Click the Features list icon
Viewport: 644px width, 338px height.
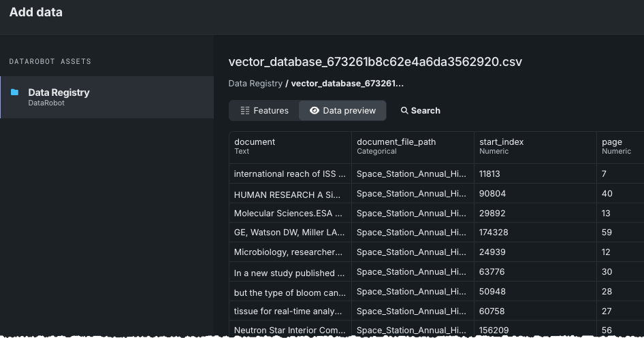pos(245,111)
